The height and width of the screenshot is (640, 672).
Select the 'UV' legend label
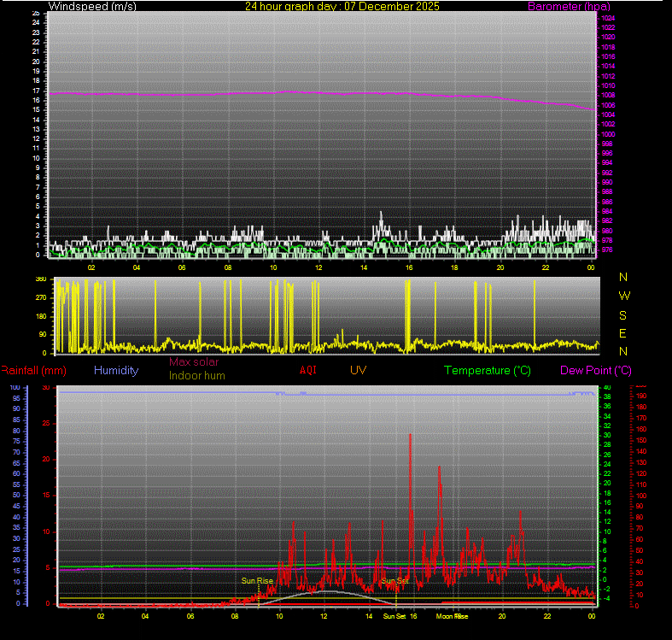[358, 370]
